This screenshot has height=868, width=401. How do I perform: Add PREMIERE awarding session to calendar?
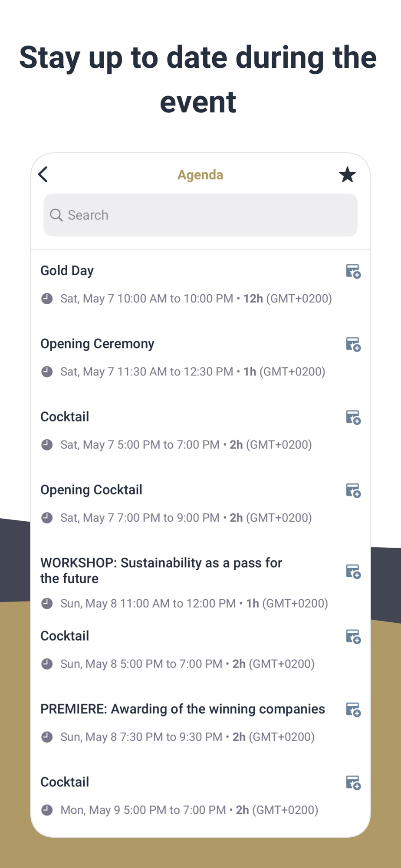tap(353, 710)
